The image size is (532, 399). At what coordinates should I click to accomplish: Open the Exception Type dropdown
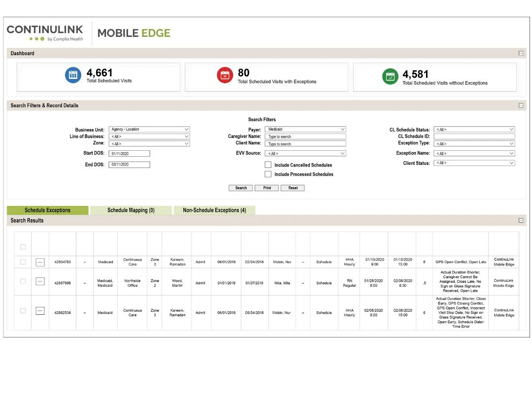[474, 143]
